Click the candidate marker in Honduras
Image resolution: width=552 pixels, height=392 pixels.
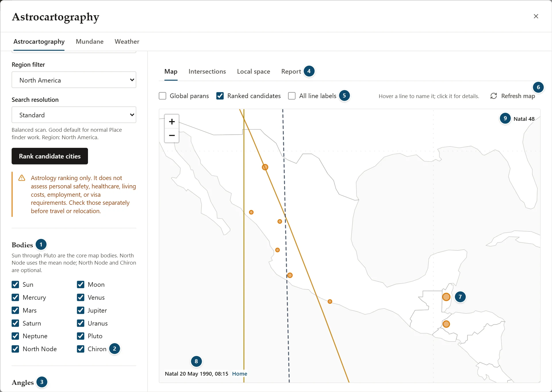pyautogui.click(x=446, y=324)
